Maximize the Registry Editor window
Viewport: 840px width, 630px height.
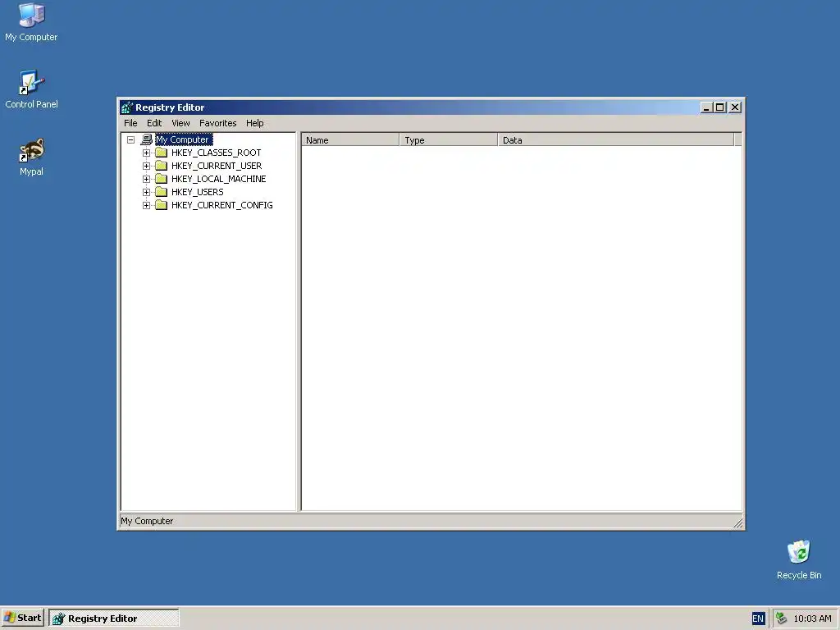point(720,107)
